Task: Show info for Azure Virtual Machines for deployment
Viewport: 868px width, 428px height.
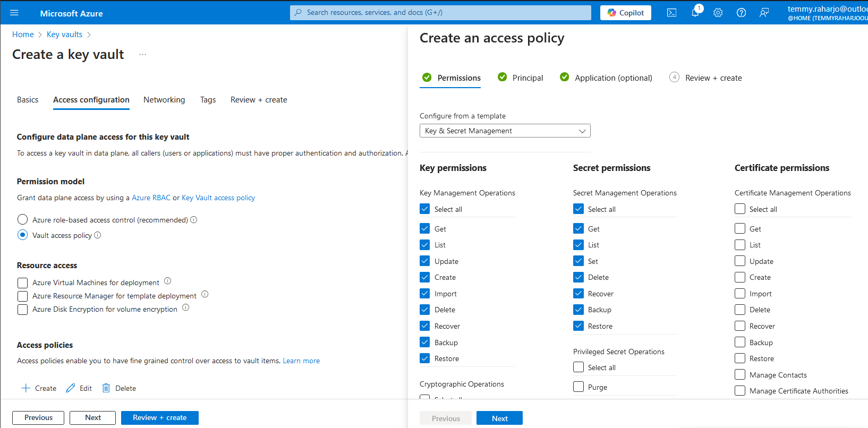Action: coord(167,281)
